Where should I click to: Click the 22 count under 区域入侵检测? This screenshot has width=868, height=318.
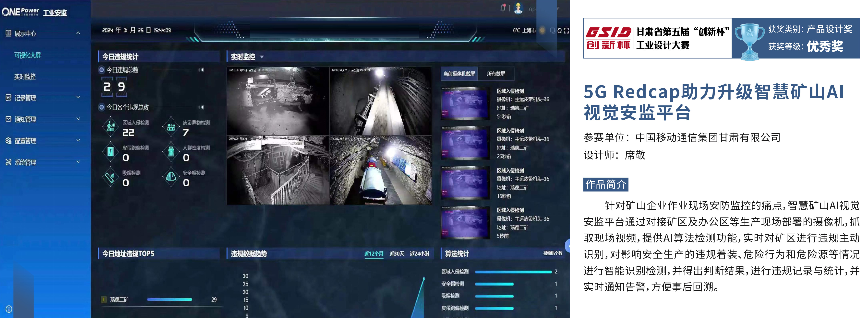pyautogui.click(x=128, y=133)
